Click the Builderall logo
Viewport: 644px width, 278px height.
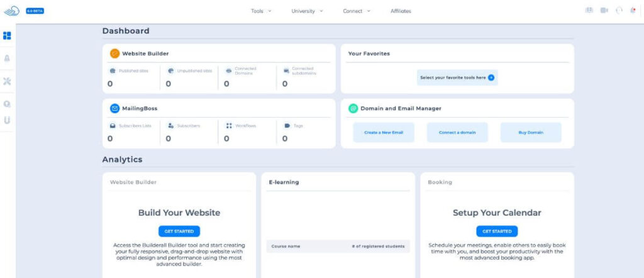click(x=12, y=11)
